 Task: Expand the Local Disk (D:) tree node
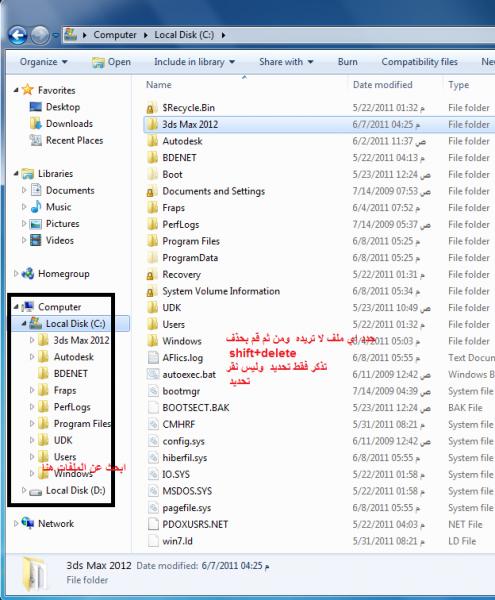(24, 490)
